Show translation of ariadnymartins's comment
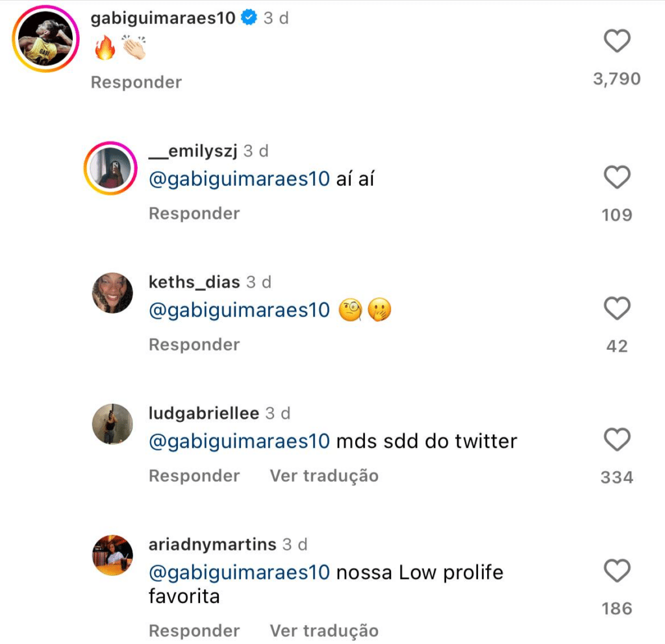Viewport: 665px width, 644px height. coord(324,630)
